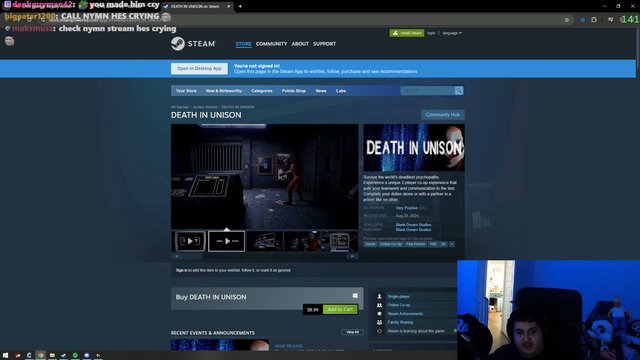Bookmark this page with the star icon
This screenshot has width=640, height=360.
tap(567, 20)
